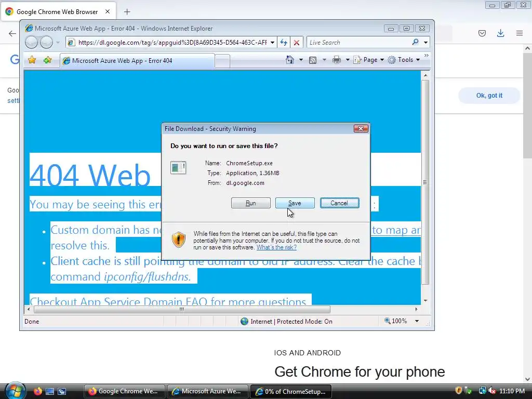Close the File Download Security Warning dialog
This screenshot has width=532, height=399.
pos(361,129)
